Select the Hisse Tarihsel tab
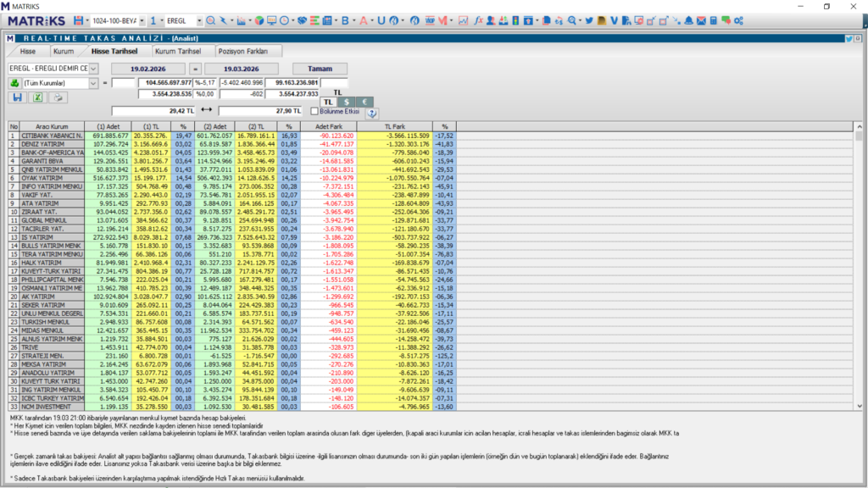This screenshot has width=868, height=488. coord(114,52)
